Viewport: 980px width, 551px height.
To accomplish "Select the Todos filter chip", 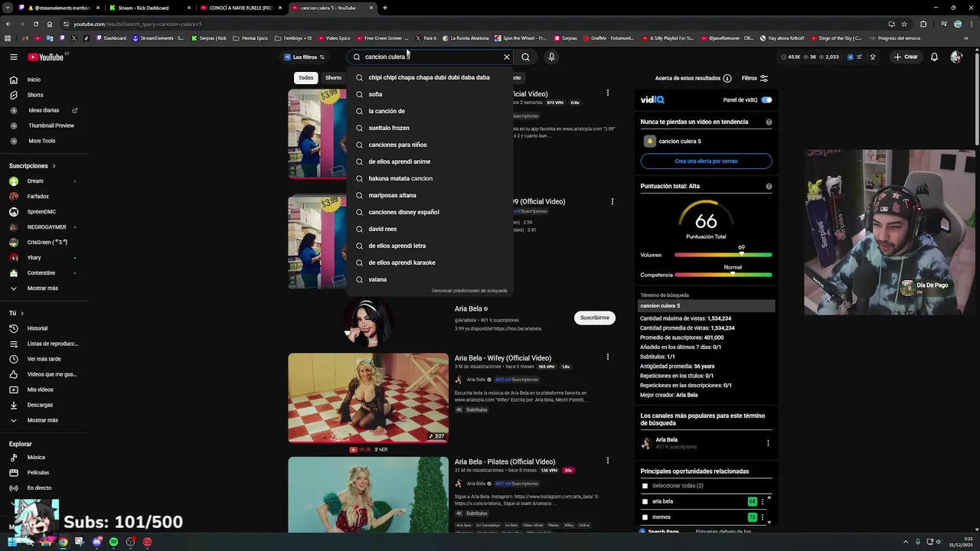I will (305, 77).
